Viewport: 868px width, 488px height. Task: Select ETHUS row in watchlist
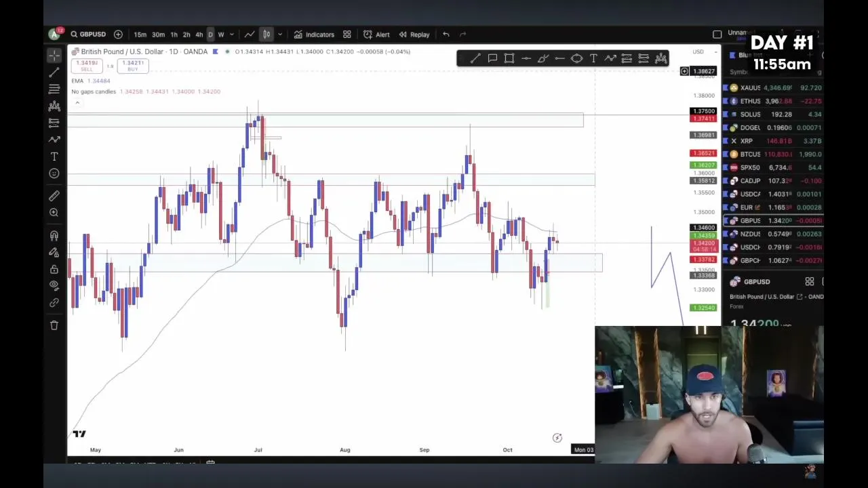tap(773, 101)
